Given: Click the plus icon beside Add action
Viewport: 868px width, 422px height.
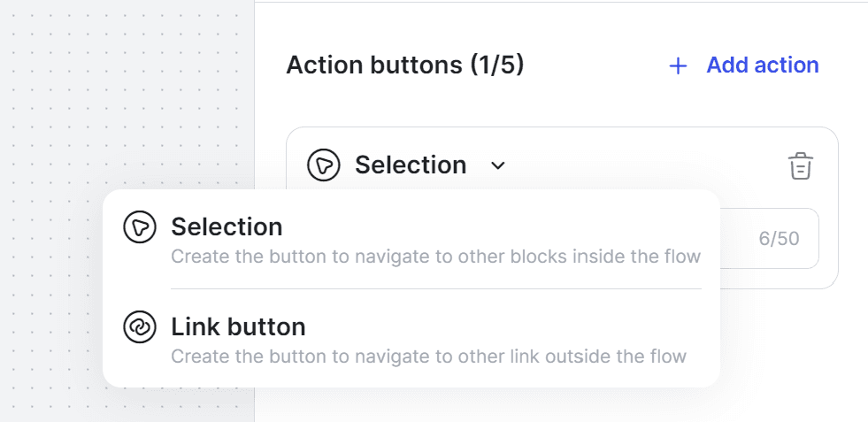Looking at the screenshot, I should (678, 65).
